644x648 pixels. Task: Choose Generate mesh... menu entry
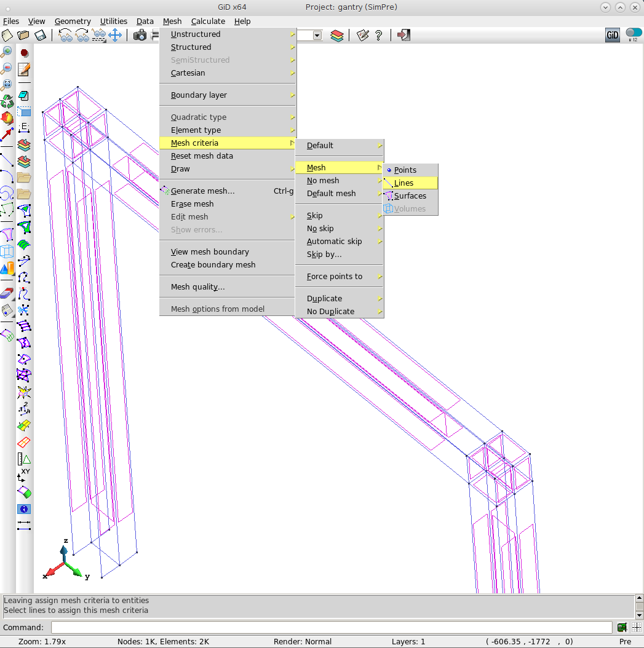pyautogui.click(x=203, y=191)
